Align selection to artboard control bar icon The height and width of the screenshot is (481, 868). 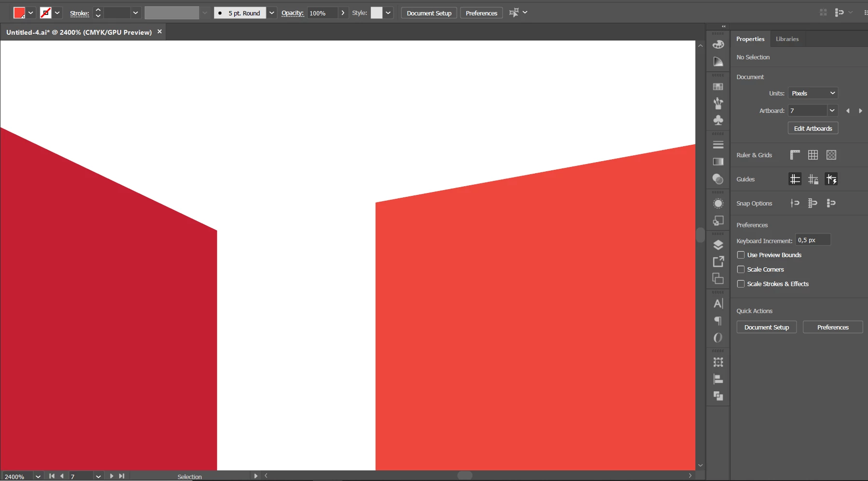point(514,13)
